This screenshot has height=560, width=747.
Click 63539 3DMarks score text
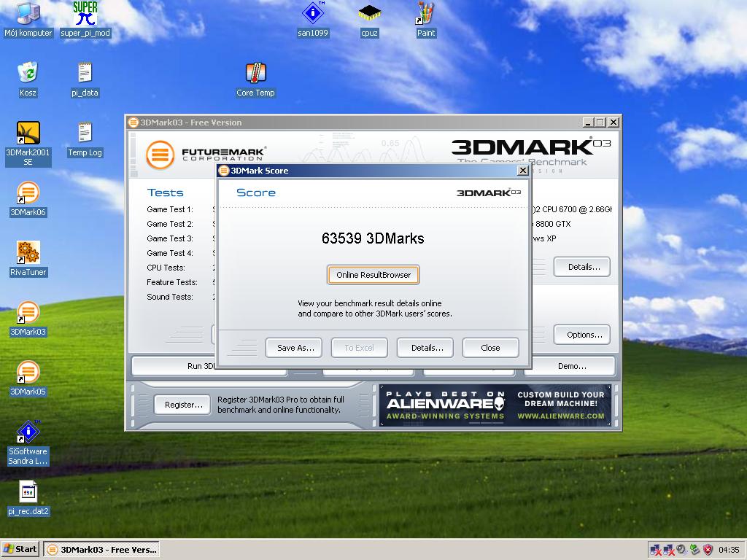coord(373,238)
